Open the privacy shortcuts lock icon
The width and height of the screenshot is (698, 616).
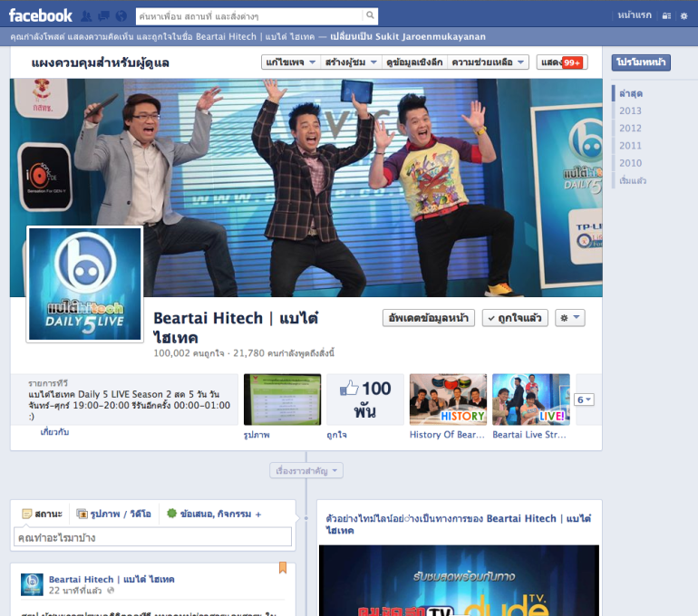pos(667,16)
